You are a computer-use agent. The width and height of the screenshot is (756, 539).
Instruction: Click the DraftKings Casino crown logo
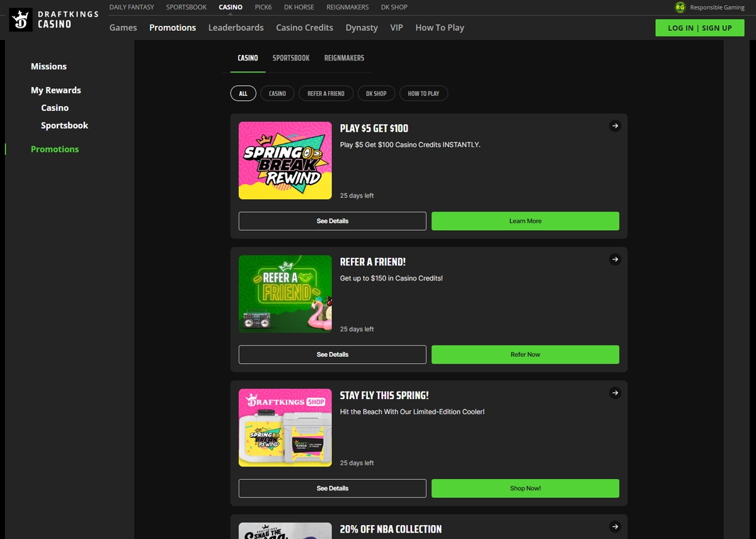21,20
